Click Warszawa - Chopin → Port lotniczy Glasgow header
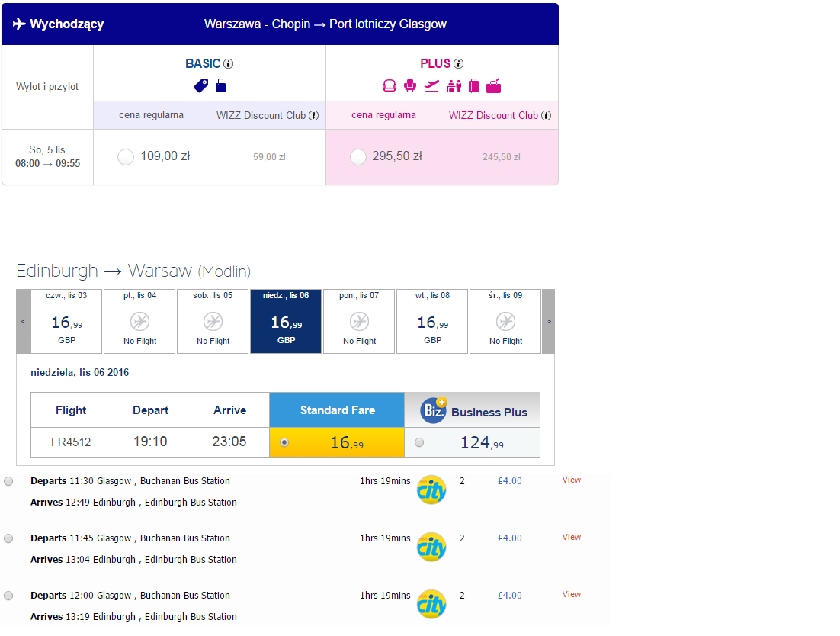 325,24
